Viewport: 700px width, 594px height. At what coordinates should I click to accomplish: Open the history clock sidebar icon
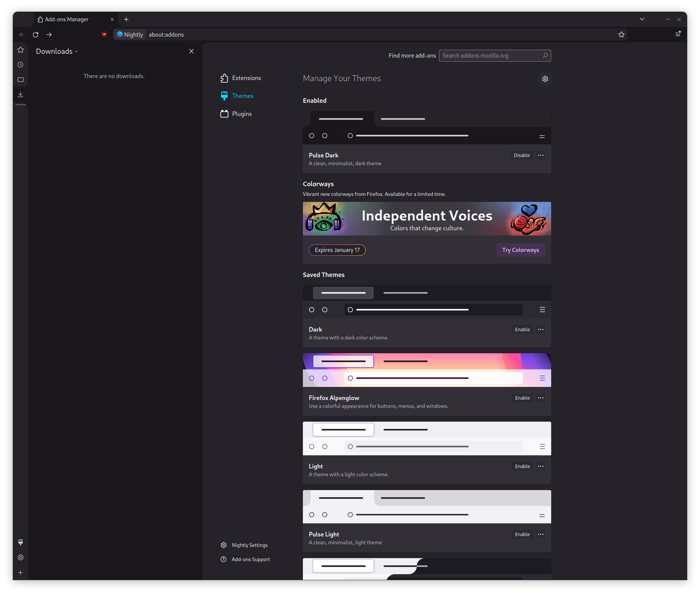pyautogui.click(x=21, y=65)
